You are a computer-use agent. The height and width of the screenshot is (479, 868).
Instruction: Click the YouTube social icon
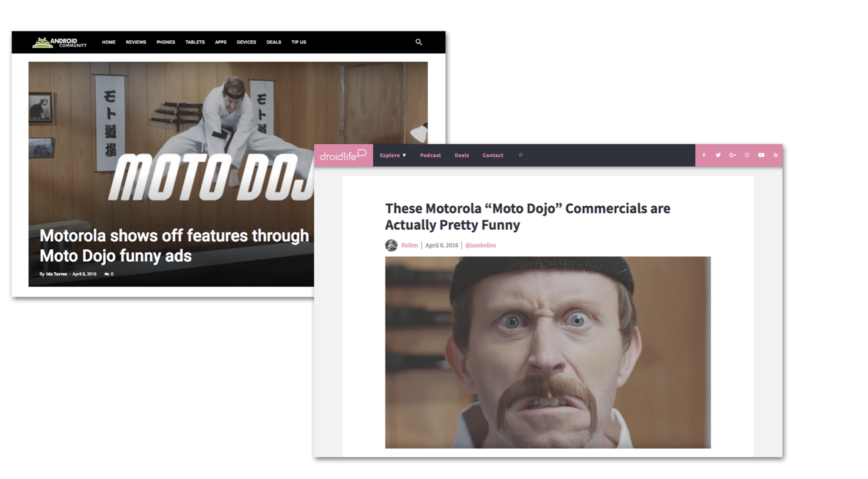(761, 155)
